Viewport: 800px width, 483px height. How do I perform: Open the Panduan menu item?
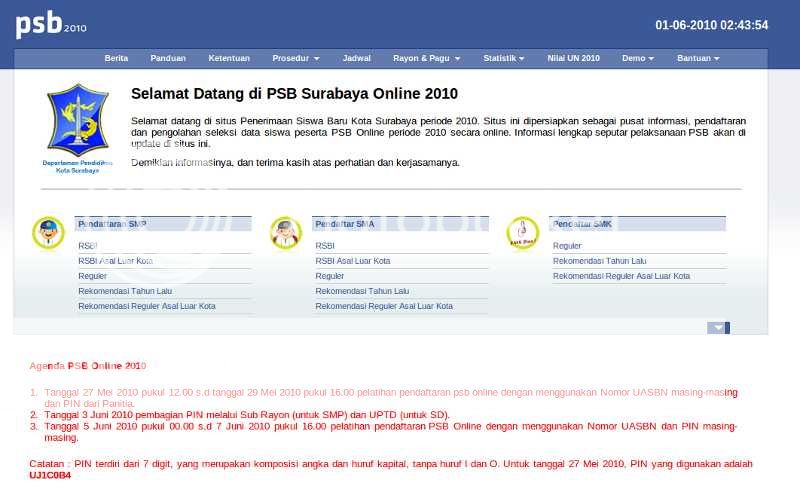click(x=168, y=58)
